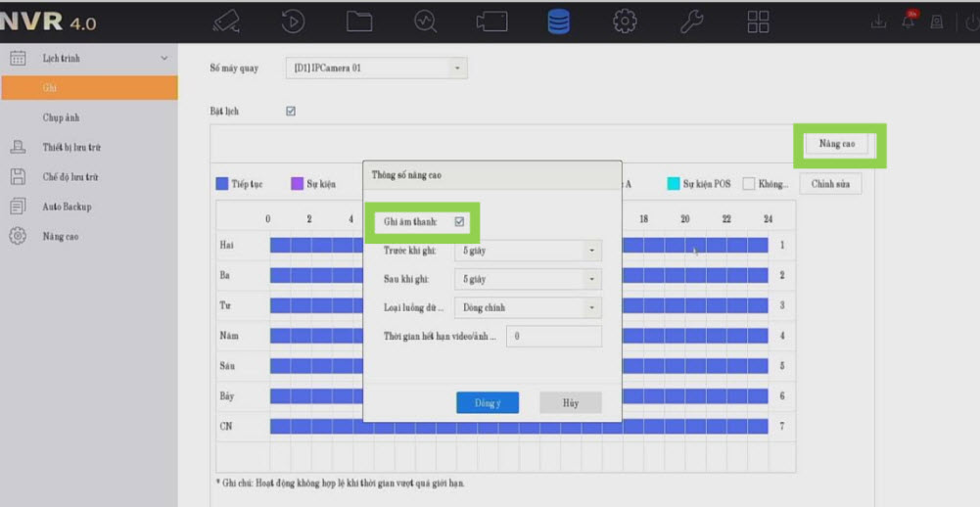Toggle the Bật lịch checkbox
This screenshot has height=507, width=980.
point(291,112)
